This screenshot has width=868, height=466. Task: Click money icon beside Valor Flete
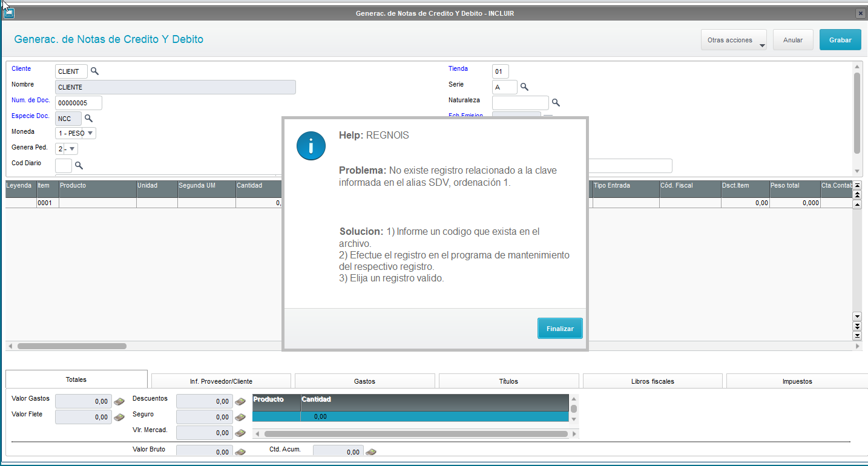(x=119, y=417)
